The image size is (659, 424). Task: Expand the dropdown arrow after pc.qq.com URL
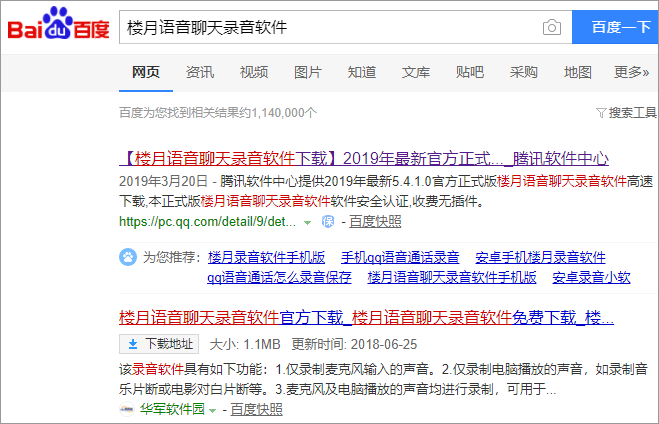pos(308,222)
